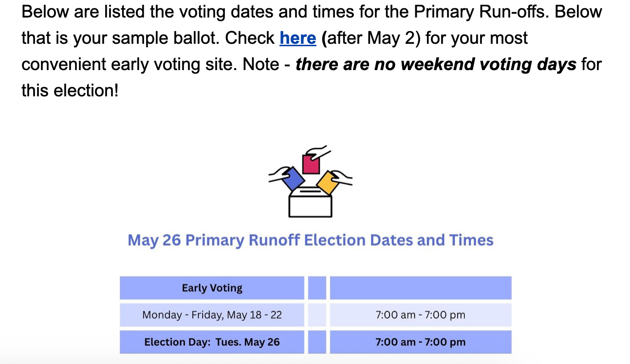Click the lighter 7:00 am - 7:00 pm cell
This screenshot has width=630, height=364.
pyautogui.click(x=421, y=315)
